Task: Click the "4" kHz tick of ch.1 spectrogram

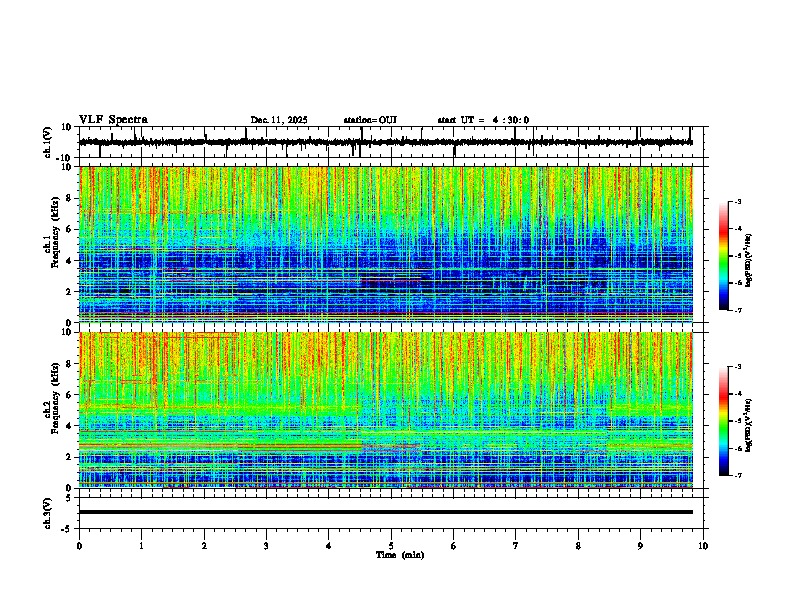Action: (x=69, y=261)
